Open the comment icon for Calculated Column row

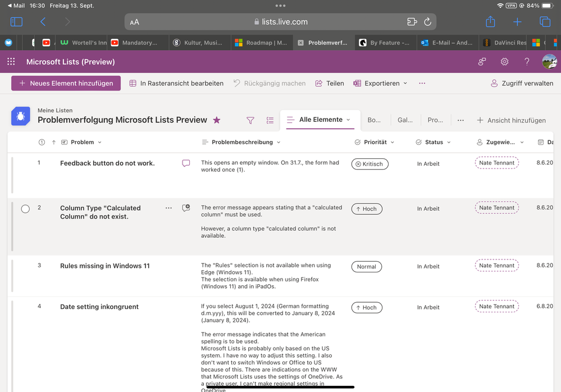(x=186, y=208)
